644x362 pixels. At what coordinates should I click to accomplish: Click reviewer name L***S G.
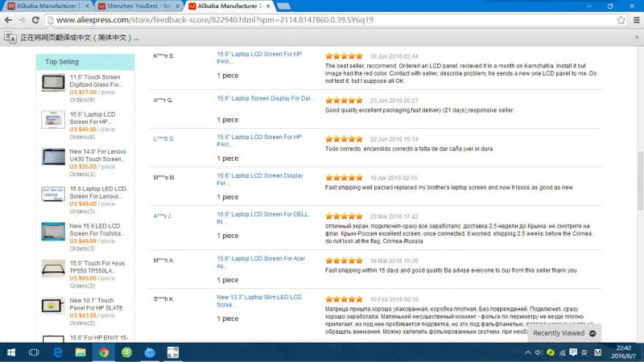(x=164, y=138)
